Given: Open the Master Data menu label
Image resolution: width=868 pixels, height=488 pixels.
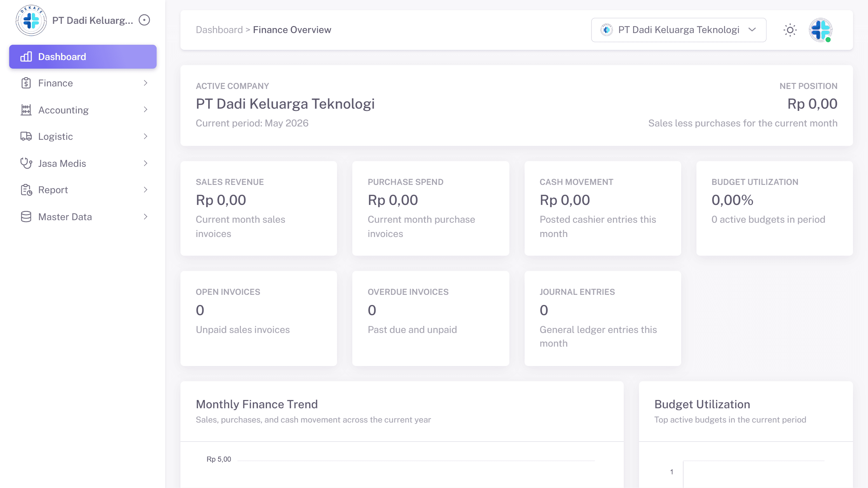Looking at the screenshot, I should tap(65, 217).
